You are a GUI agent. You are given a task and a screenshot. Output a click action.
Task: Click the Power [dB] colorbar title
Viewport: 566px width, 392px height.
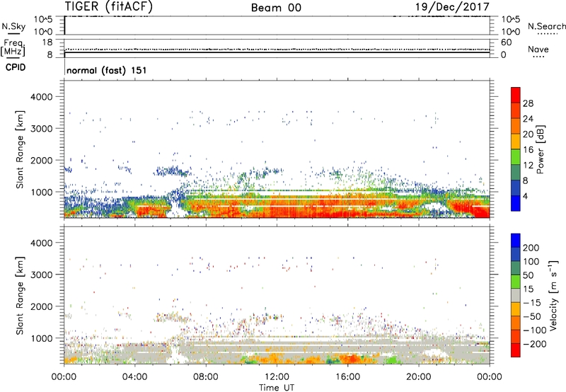(x=541, y=149)
